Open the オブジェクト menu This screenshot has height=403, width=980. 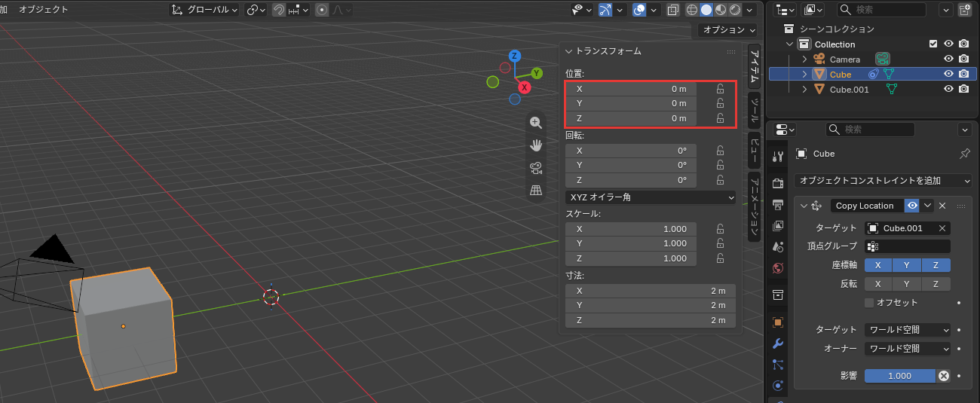click(x=43, y=10)
